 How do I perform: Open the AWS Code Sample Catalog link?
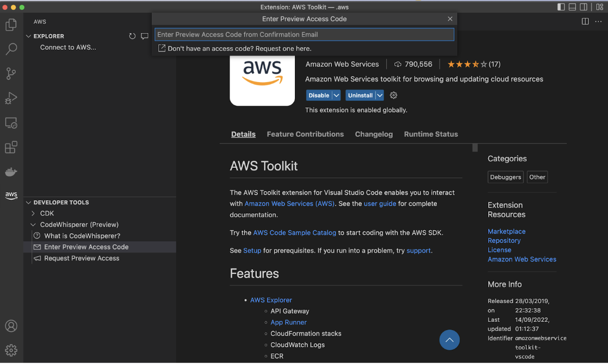(x=295, y=233)
